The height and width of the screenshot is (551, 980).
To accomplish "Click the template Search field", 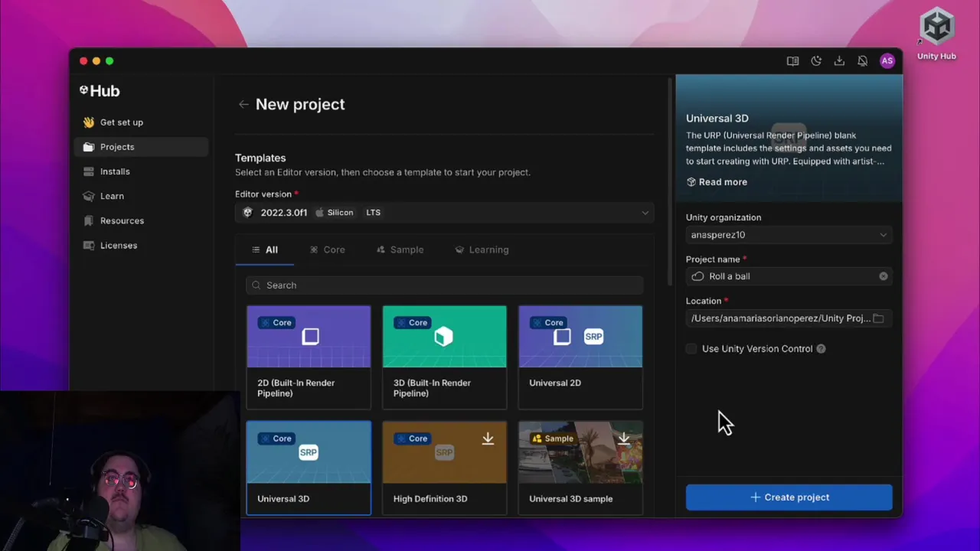I will [444, 285].
